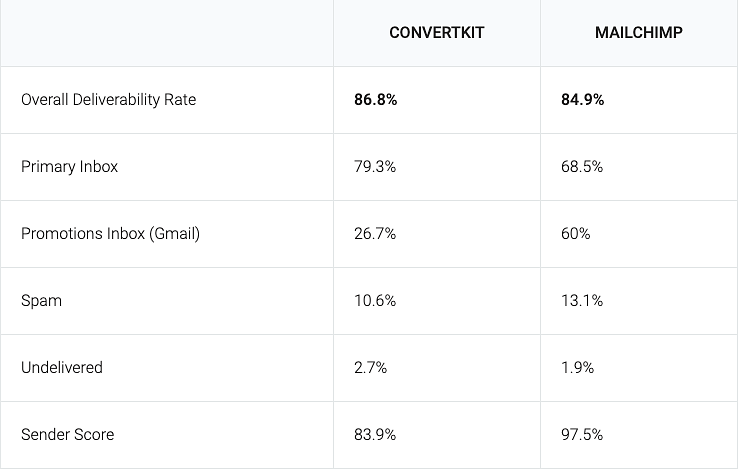This screenshot has width=740, height=470.
Task: Click the 1.9% Undelivered cell
Action: coord(577,368)
